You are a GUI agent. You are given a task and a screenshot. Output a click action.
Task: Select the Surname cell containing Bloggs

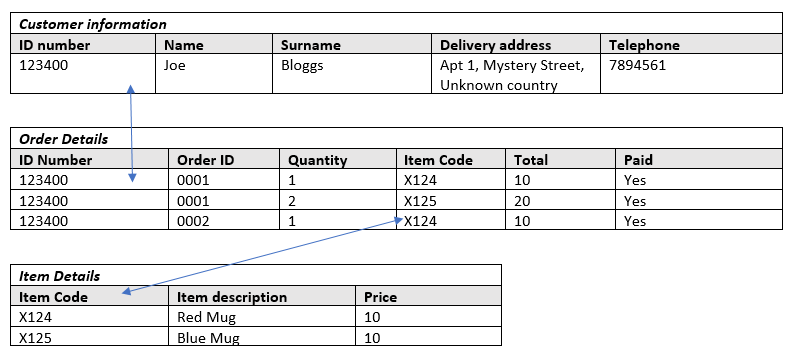tap(352, 74)
